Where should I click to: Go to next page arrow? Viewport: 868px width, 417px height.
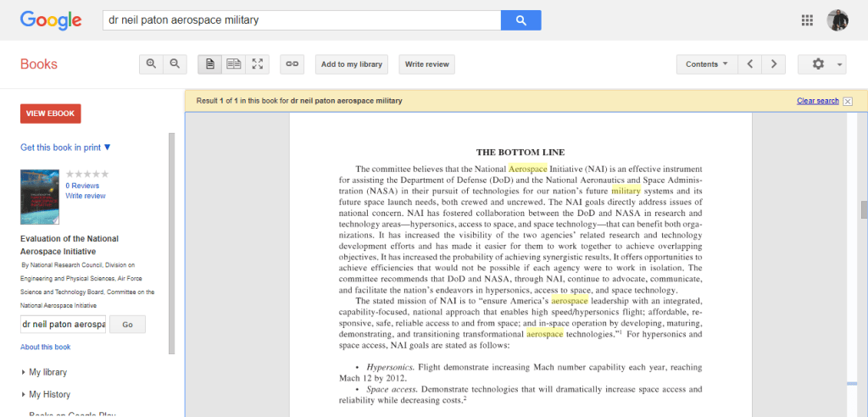(773, 64)
